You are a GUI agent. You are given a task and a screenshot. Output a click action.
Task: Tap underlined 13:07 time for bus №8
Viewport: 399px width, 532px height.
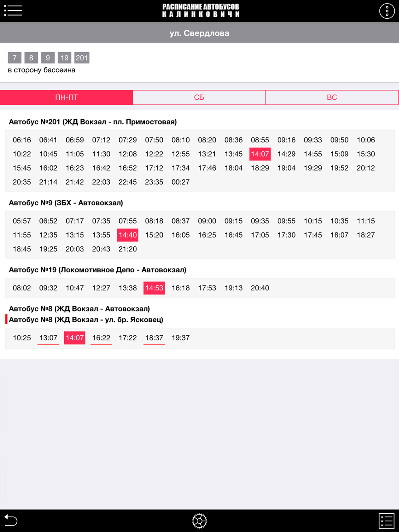tap(48, 338)
